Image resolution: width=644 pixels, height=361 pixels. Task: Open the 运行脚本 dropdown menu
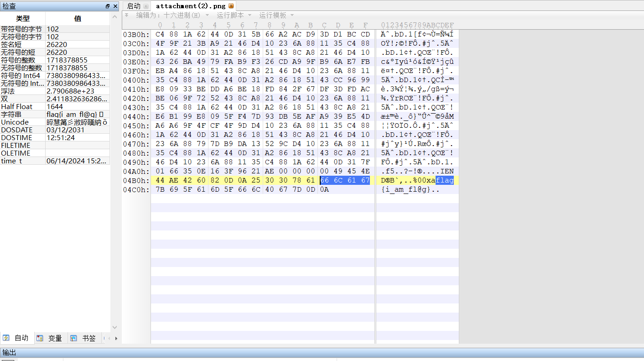point(234,15)
